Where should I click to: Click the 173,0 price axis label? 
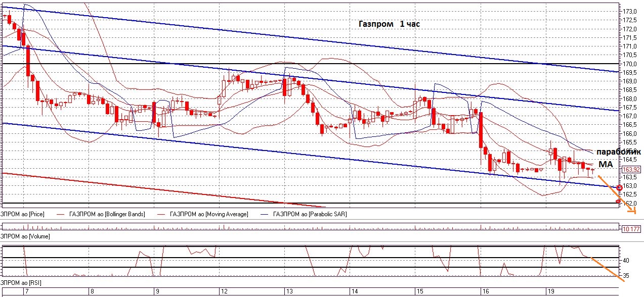click(630, 11)
